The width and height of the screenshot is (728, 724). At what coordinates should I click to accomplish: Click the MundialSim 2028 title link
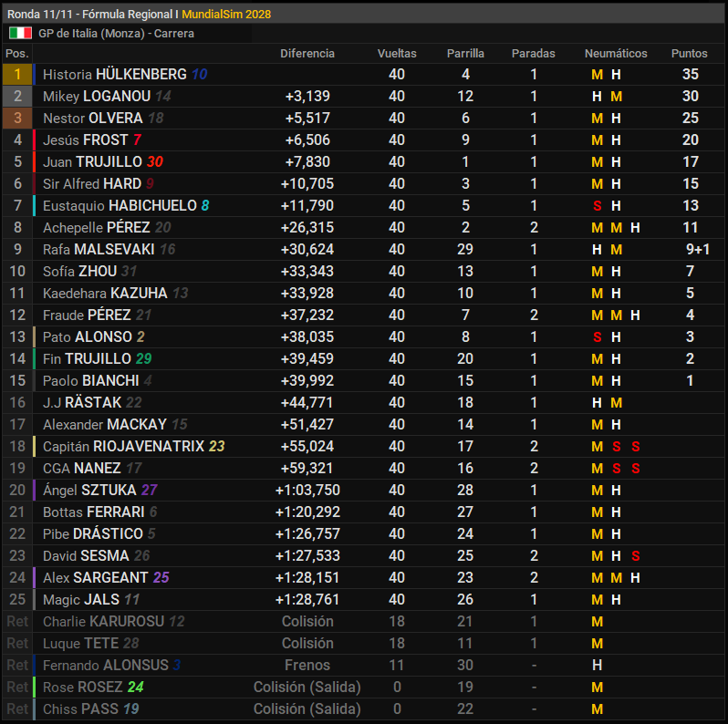coord(226,15)
